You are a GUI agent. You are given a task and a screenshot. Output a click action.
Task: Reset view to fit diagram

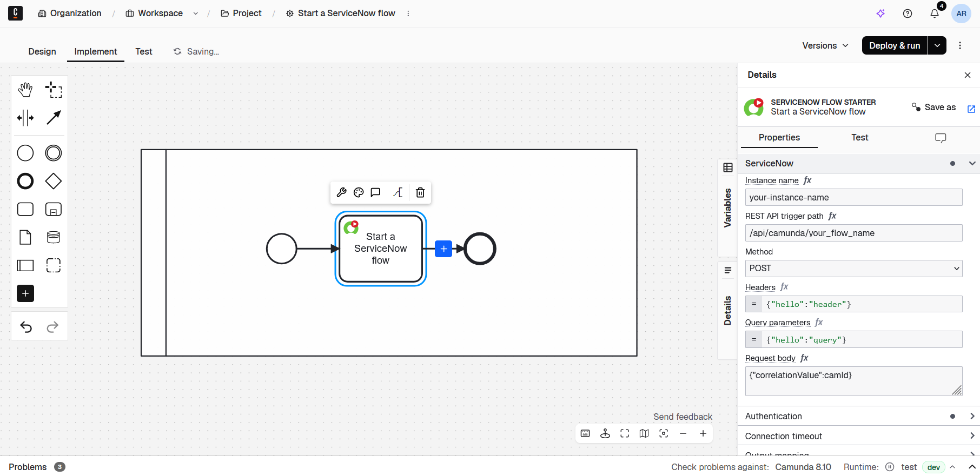pyautogui.click(x=664, y=433)
